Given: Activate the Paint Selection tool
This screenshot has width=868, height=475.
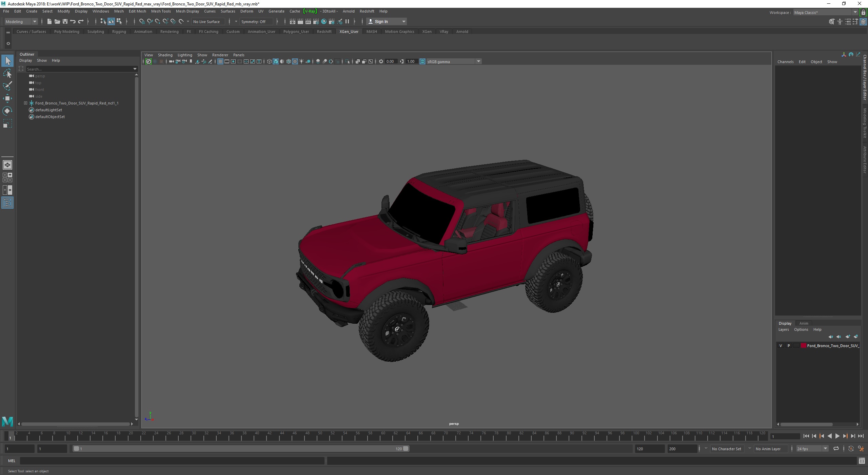Looking at the screenshot, I should click(7, 86).
